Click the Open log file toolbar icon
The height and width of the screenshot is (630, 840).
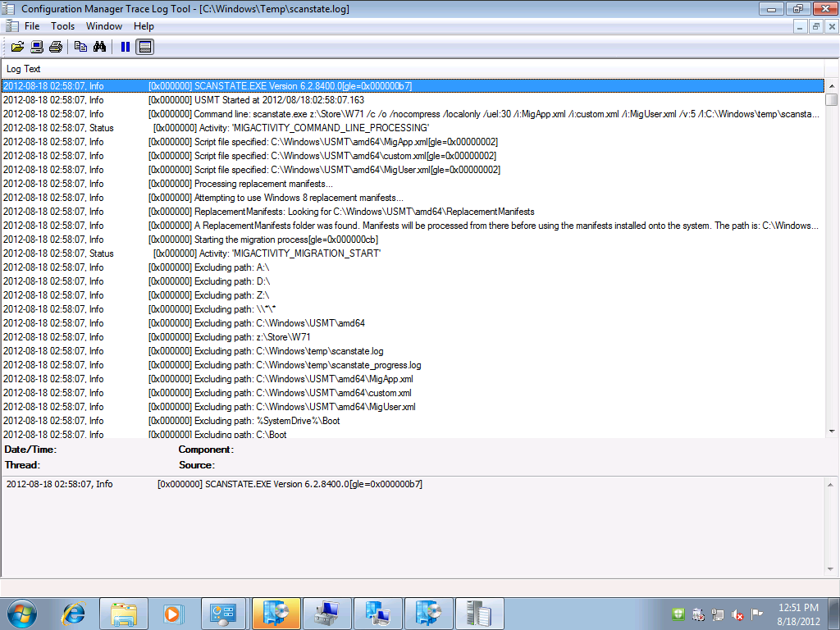pos(18,47)
